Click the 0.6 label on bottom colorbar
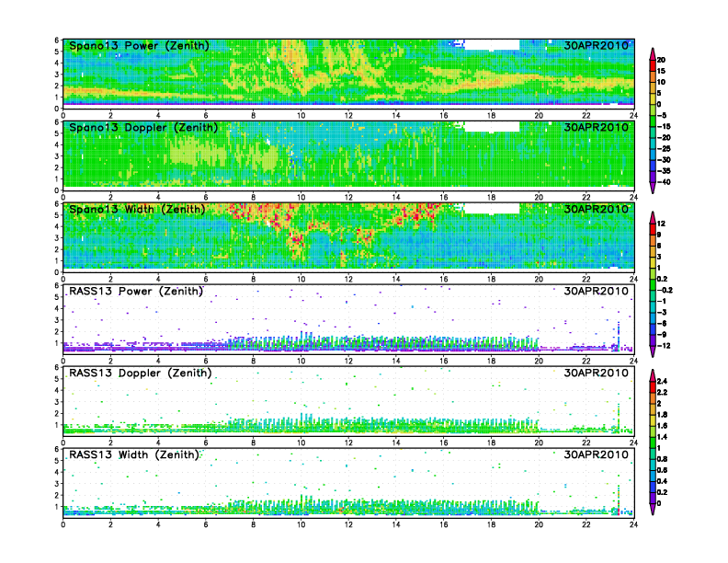Screen dimensions: 728x563 click(x=662, y=470)
